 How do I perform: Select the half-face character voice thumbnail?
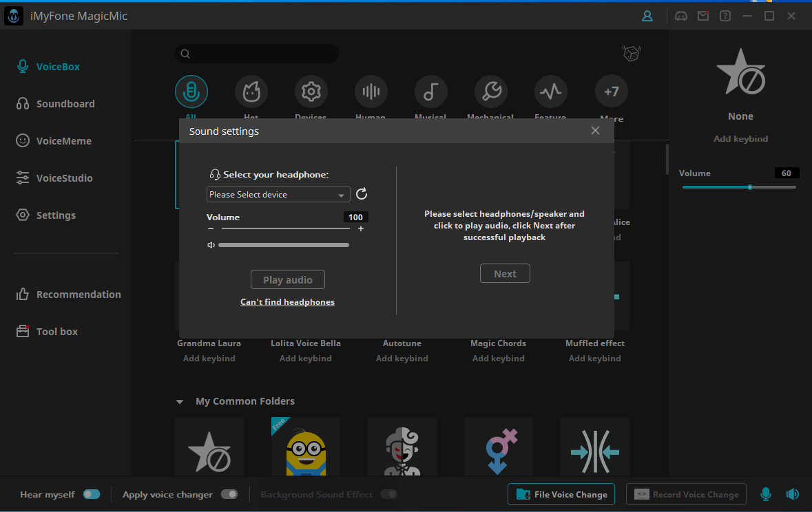click(402, 447)
